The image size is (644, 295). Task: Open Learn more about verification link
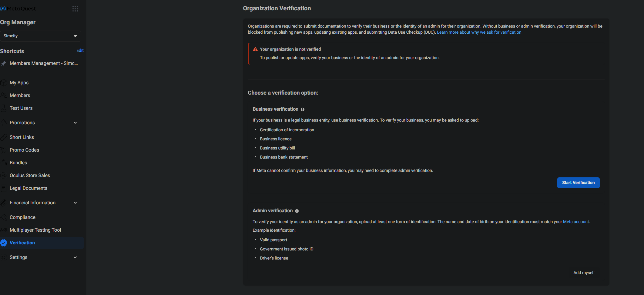(479, 32)
